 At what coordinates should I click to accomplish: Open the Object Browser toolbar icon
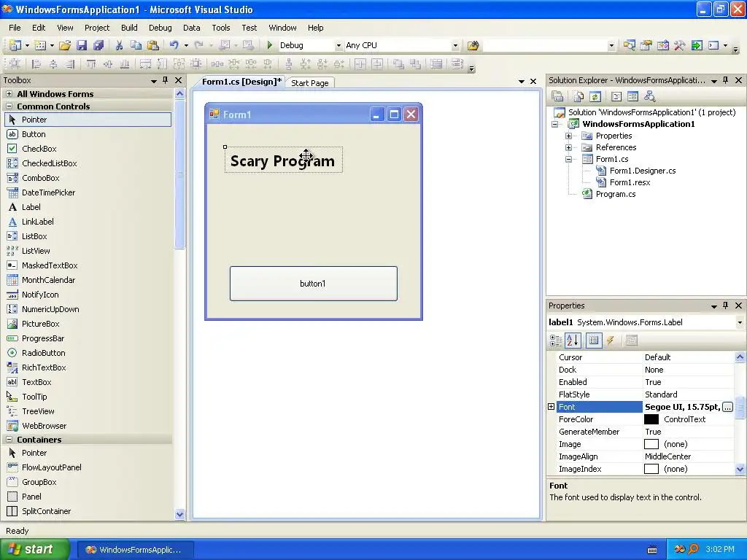tap(662, 45)
